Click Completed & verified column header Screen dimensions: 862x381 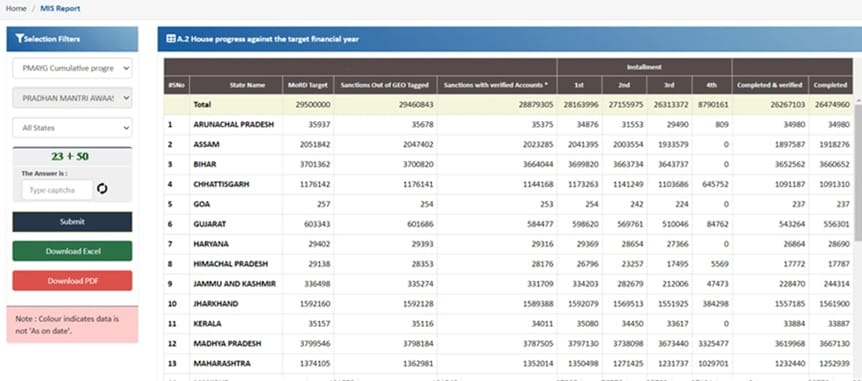coord(770,85)
